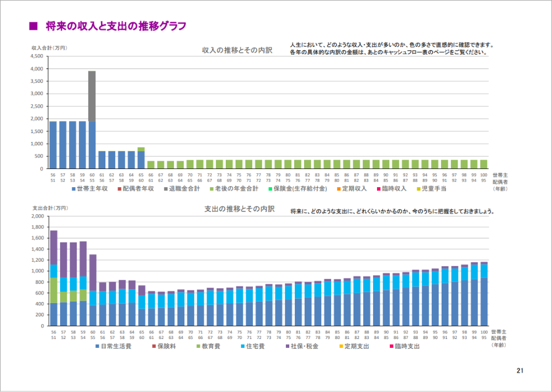Click the 保険料 legend entry
Screen dimensions: 552x392
coord(165,346)
